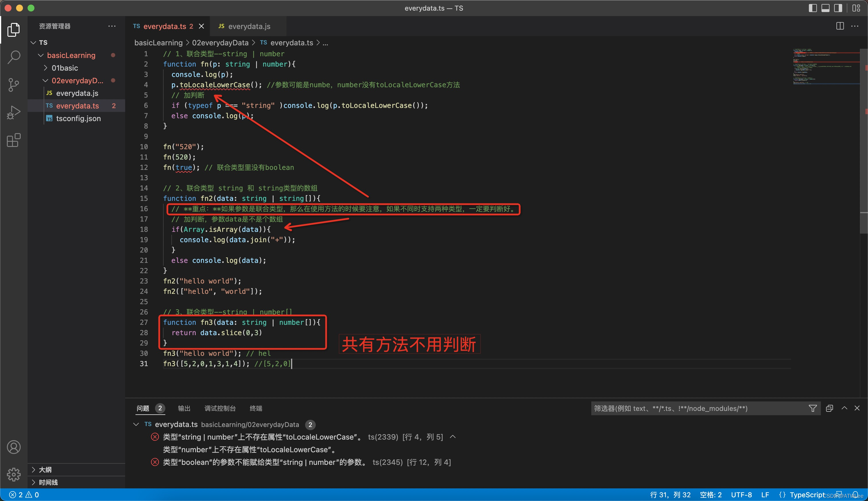The height and width of the screenshot is (501, 868).
Task: Switch to the 终端 terminal tab
Action: [x=256, y=408]
